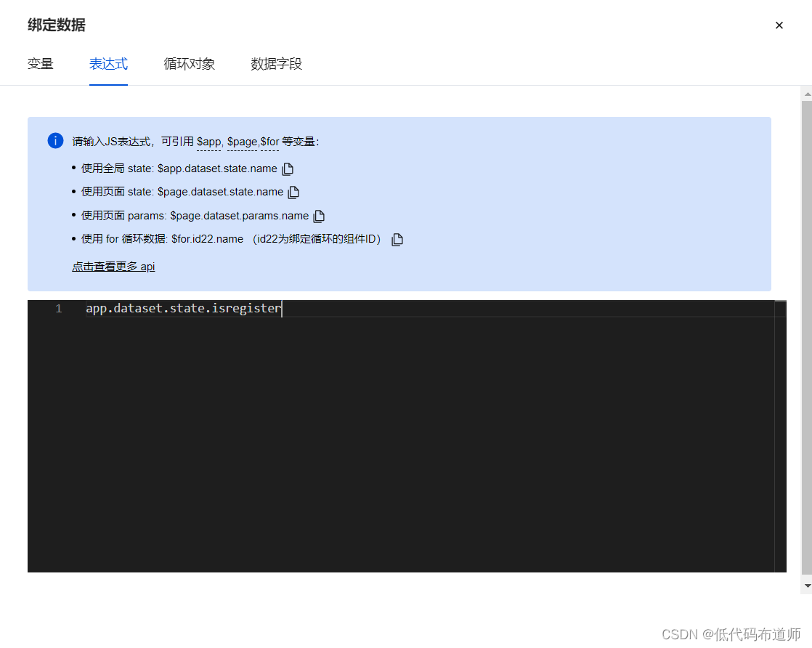
Task: Click the dialog vertical scrollbar thumb
Action: [807, 338]
